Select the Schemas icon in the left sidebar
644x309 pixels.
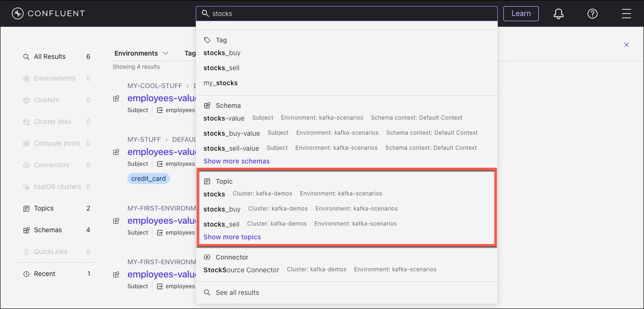(26, 230)
